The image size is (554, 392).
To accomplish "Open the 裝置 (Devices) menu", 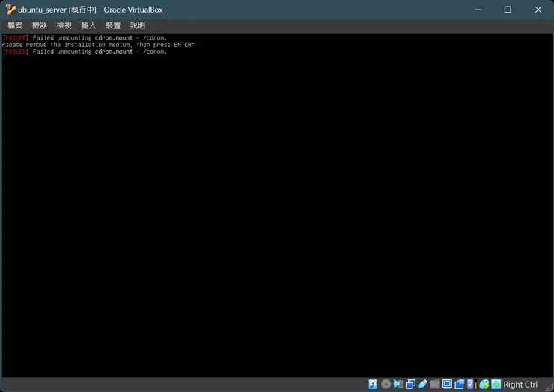I will click(113, 25).
